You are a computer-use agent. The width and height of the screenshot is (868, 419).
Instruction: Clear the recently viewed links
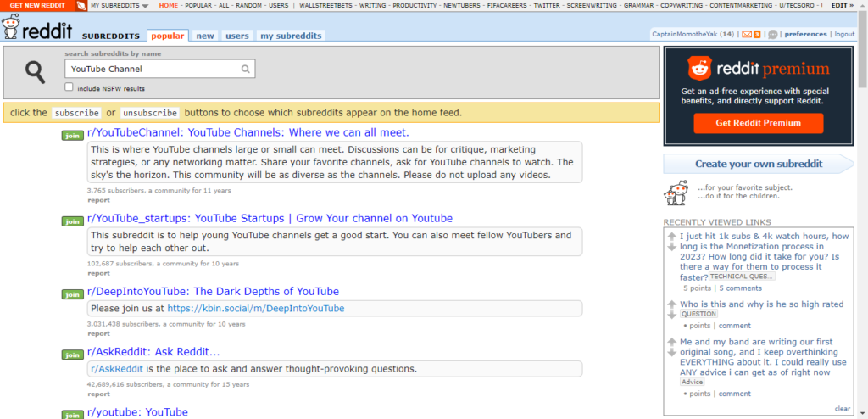(x=842, y=409)
